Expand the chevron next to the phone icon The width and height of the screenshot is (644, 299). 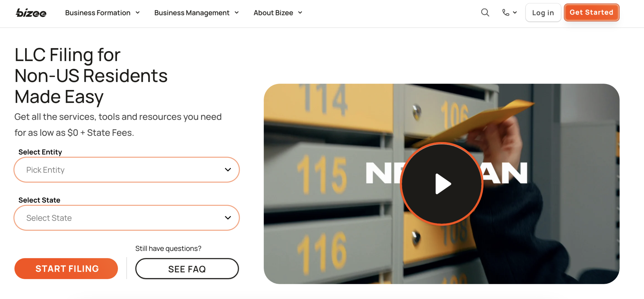pos(515,12)
